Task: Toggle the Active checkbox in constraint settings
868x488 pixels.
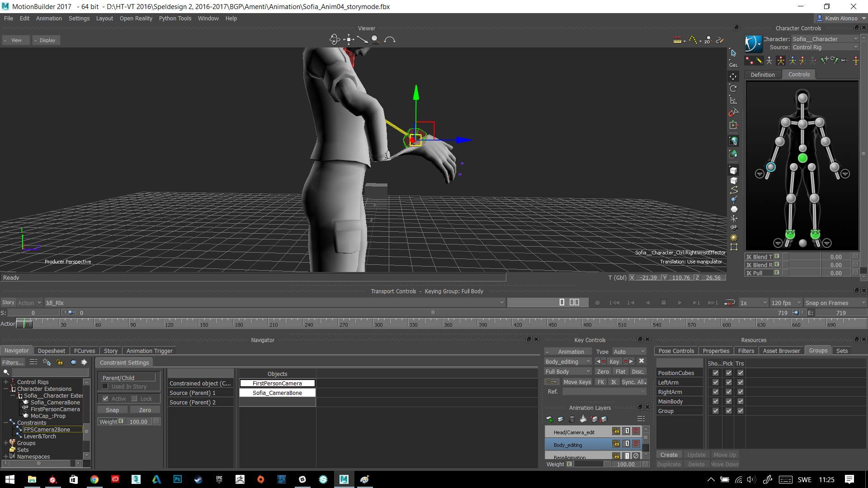Action: coord(105,399)
